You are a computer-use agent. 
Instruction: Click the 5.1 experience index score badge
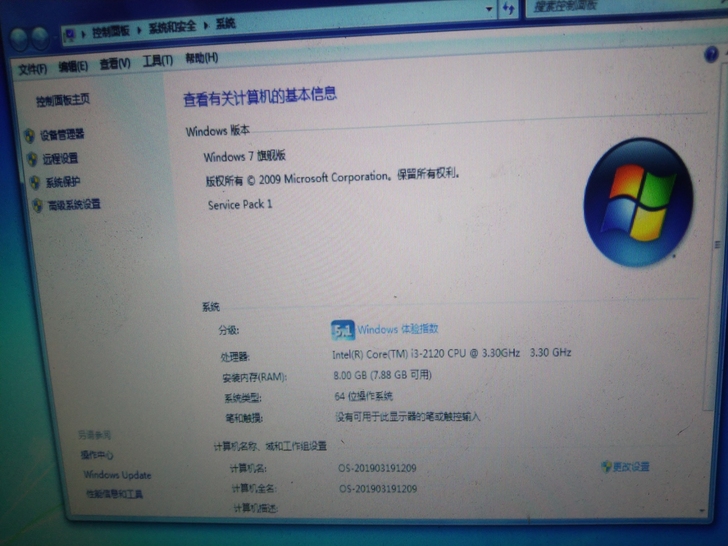coord(343,330)
